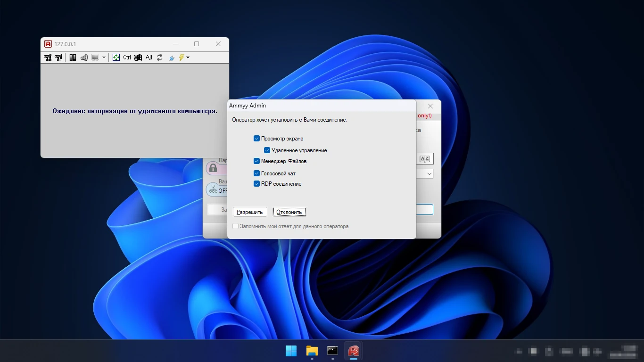The width and height of the screenshot is (644, 362).
Task: Open File Explorer from the taskbar
Action: click(312, 351)
